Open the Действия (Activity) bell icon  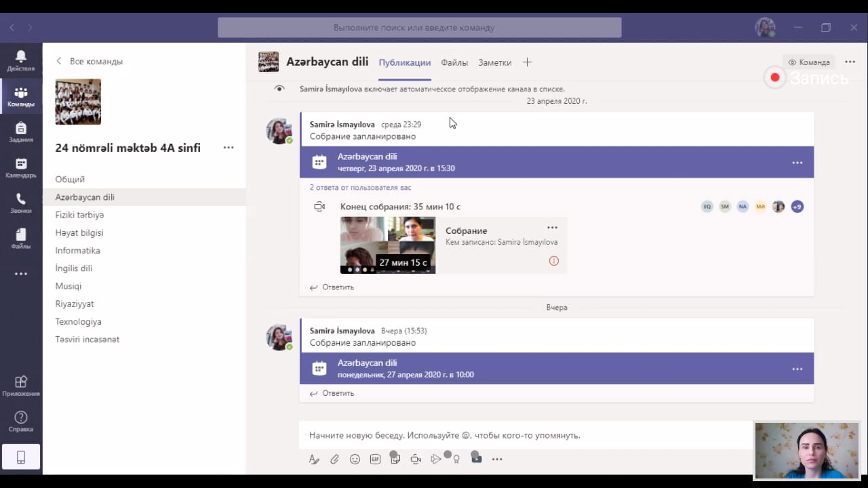tap(21, 60)
